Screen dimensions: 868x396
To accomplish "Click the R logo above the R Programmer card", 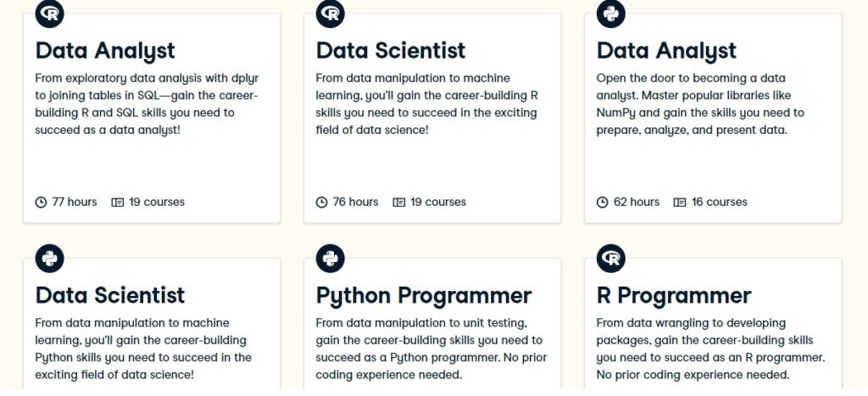I will pos(611,259).
